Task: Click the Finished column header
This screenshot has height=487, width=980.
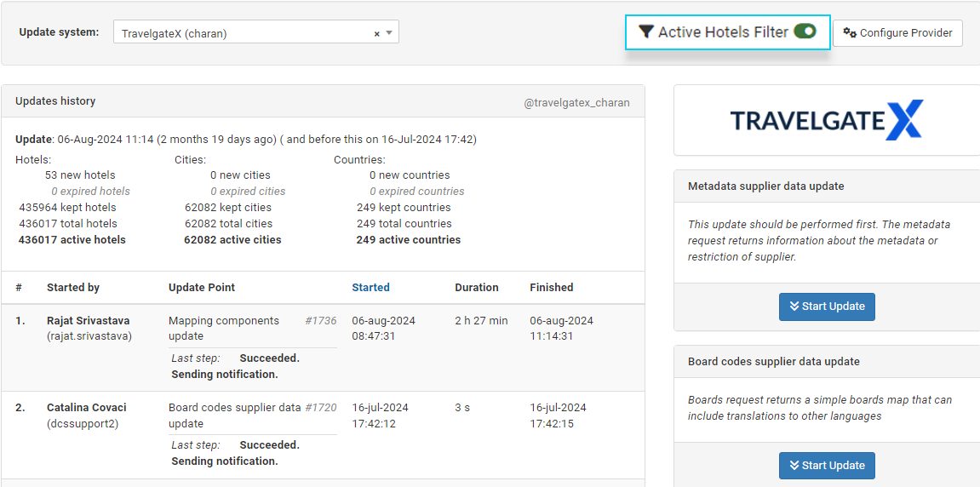Action: (551, 288)
